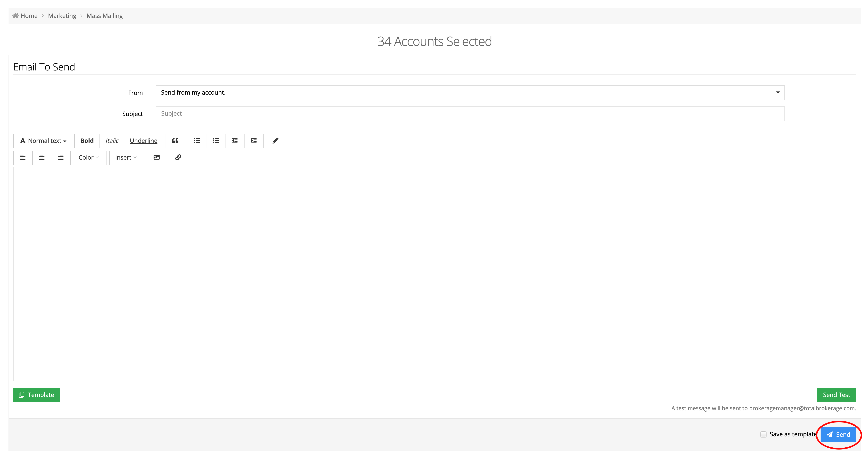The image size is (868, 455).
Task: Click the insert link icon
Action: [x=178, y=157]
